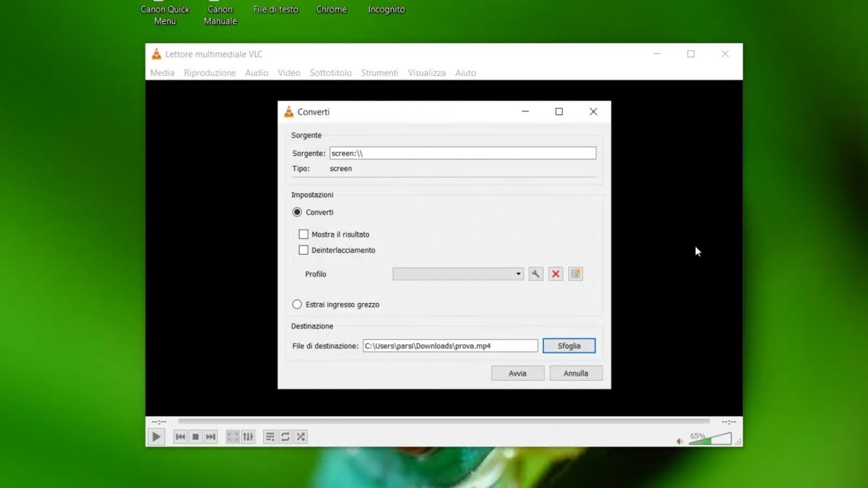
Task: Open extended settings equalizer icon
Action: [x=248, y=436]
